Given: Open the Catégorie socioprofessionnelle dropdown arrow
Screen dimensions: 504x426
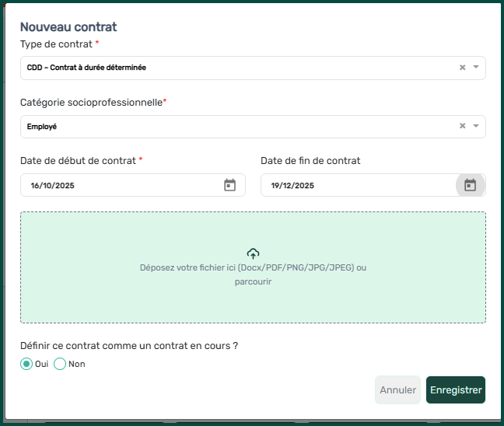Looking at the screenshot, I should (x=476, y=126).
